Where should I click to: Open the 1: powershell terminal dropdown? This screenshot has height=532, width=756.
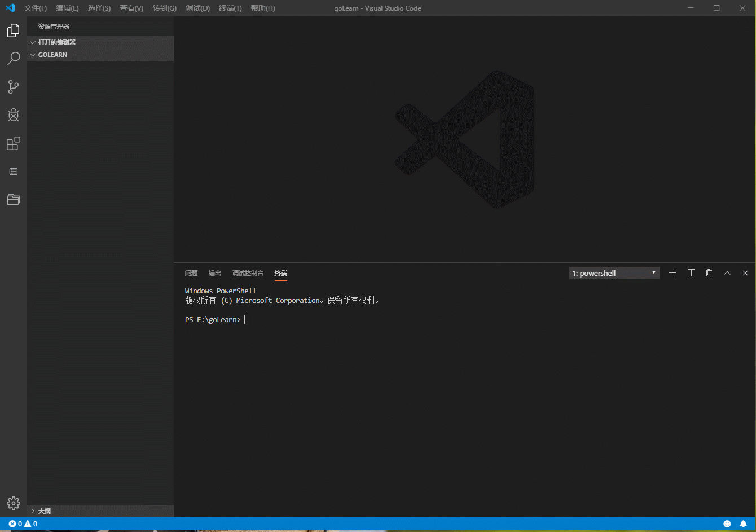tap(614, 273)
